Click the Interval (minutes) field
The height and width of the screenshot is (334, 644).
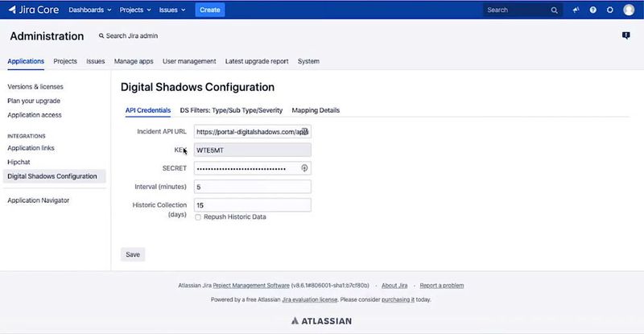coord(252,187)
